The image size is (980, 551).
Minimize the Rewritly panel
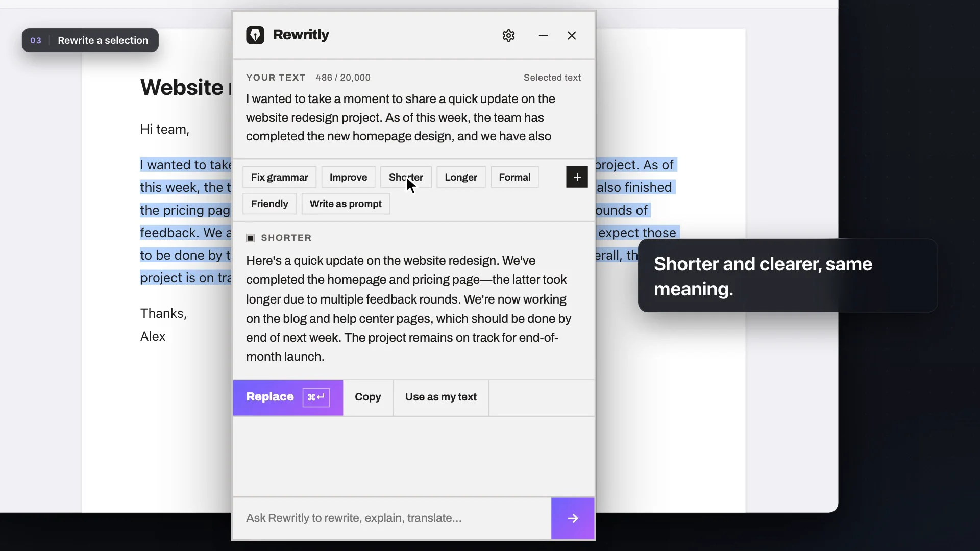point(543,35)
